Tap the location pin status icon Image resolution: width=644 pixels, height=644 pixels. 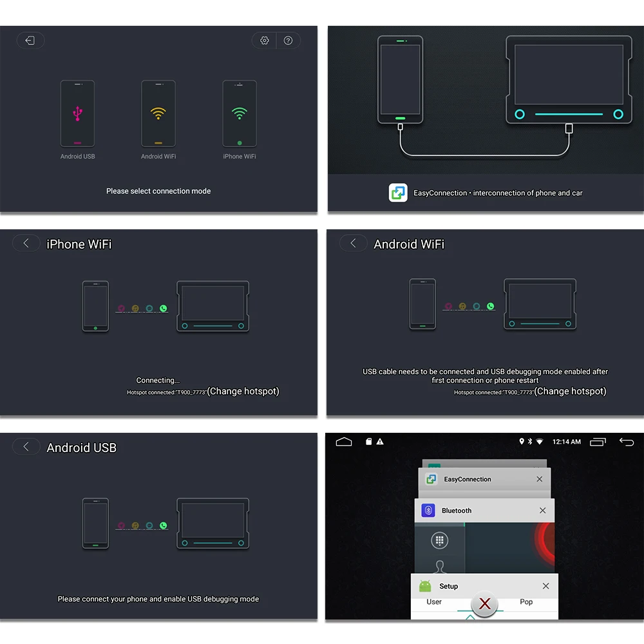point(522,441)
